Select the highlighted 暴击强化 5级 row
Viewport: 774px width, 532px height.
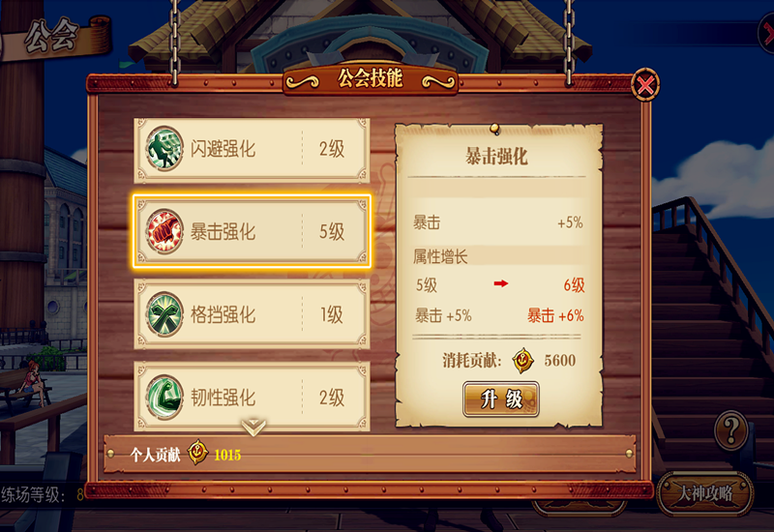tap(252, 231)
